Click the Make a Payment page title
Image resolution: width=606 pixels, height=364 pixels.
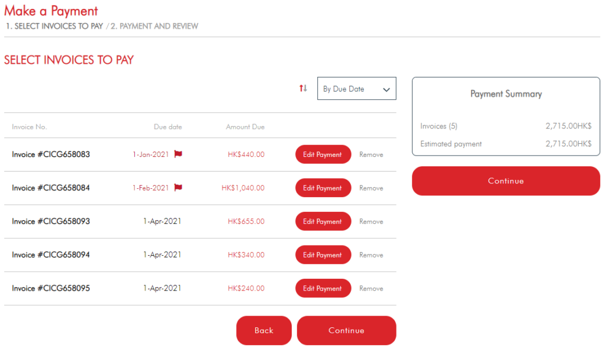click(x=51, y=11)
